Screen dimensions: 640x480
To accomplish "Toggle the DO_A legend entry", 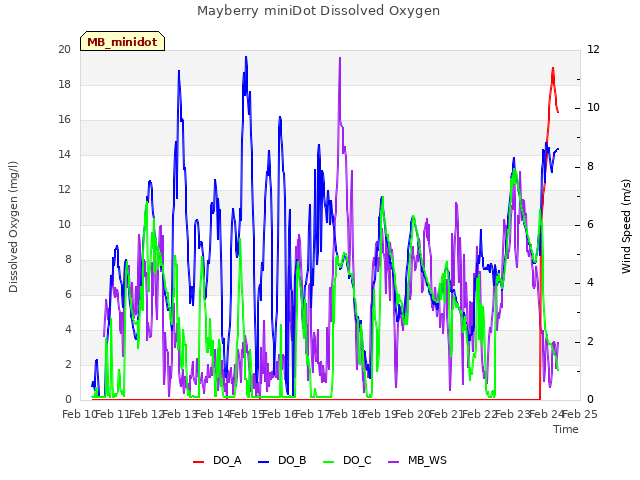I will [217, 460].
